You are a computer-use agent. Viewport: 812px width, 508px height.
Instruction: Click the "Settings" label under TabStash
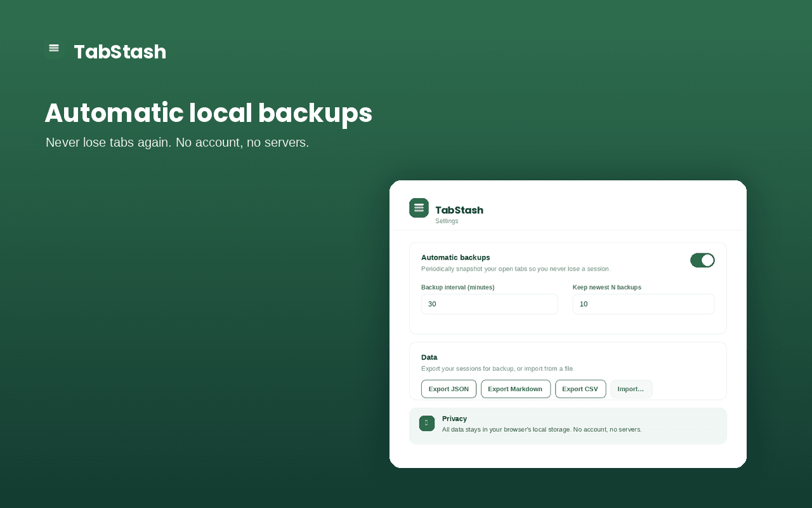447,221
